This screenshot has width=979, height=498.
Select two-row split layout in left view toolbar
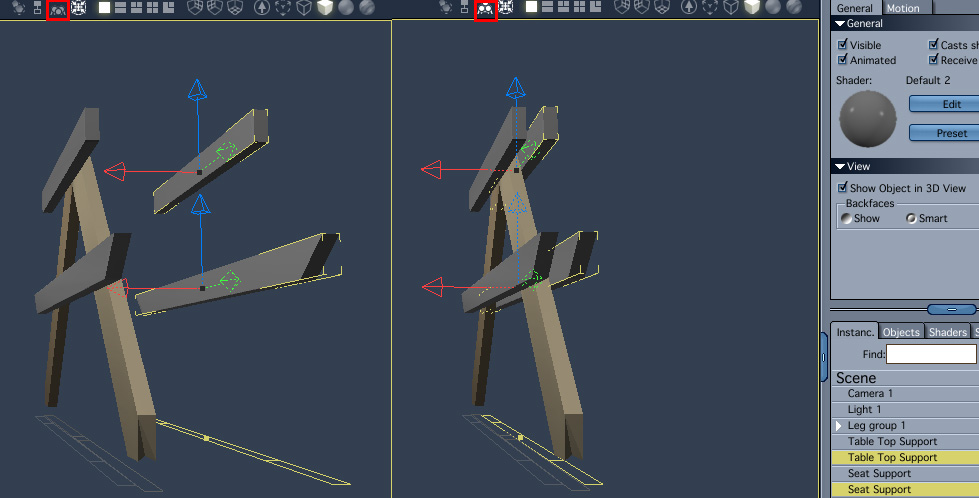pos(121,7)
